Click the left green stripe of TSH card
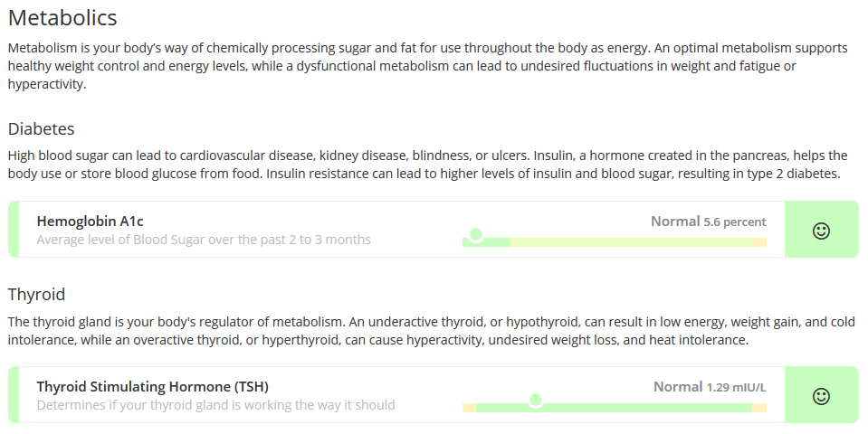868x434 pixels. point(14,395)
